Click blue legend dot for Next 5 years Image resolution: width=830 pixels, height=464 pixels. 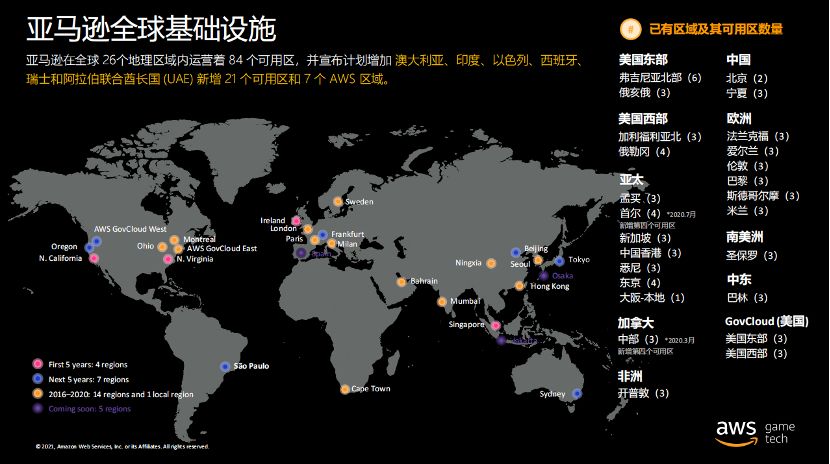coord(38,379)
